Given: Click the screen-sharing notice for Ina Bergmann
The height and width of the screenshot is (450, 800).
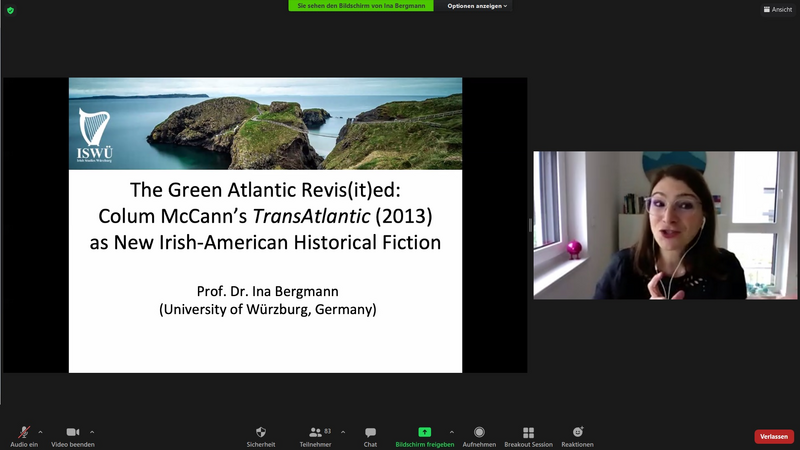Looking at the screenshot, I should [x=363, y=6].
